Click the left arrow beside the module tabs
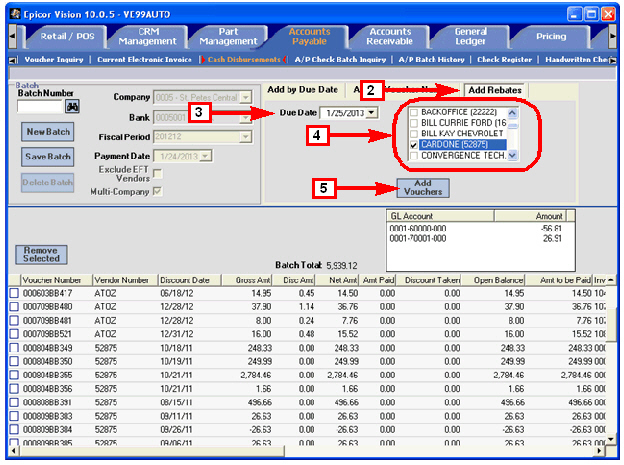This screenshot has height=465, width=624. pos(12,36)
